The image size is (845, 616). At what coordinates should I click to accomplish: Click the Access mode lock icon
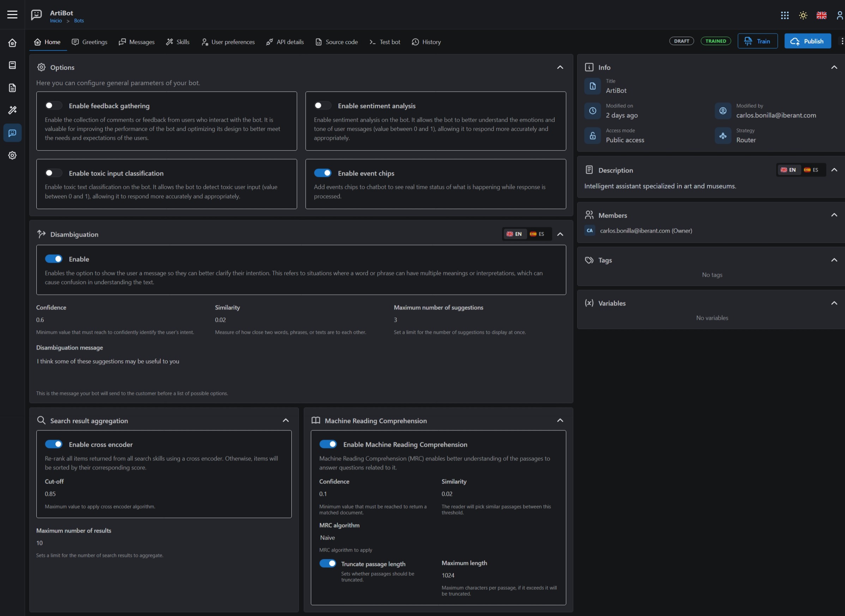[x=592, y=136]
